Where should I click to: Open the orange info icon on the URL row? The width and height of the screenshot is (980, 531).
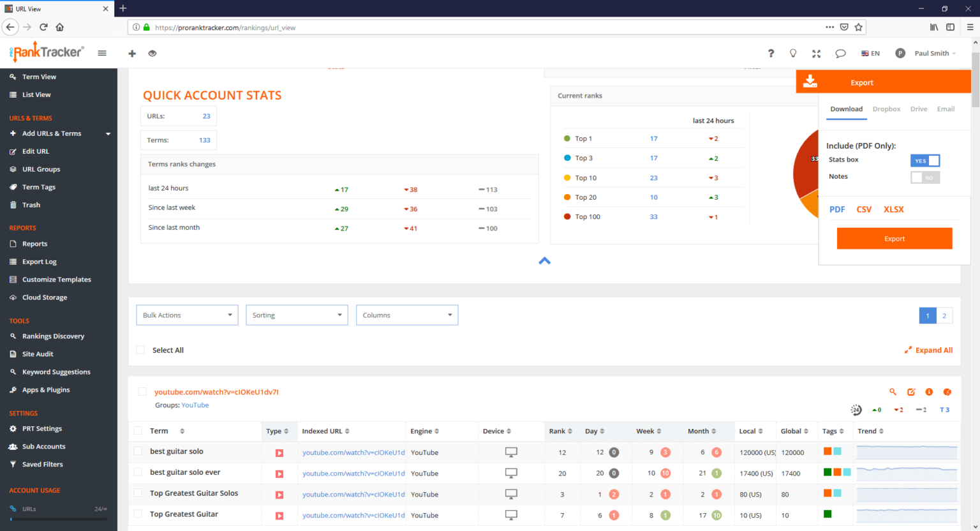pos(929,392)
